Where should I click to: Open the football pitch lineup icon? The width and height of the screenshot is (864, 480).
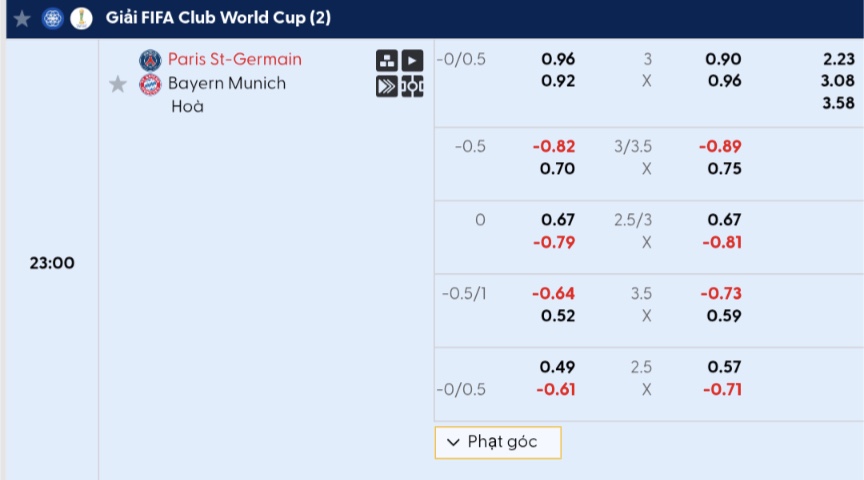pyautogui.click(x=412, y=87)
